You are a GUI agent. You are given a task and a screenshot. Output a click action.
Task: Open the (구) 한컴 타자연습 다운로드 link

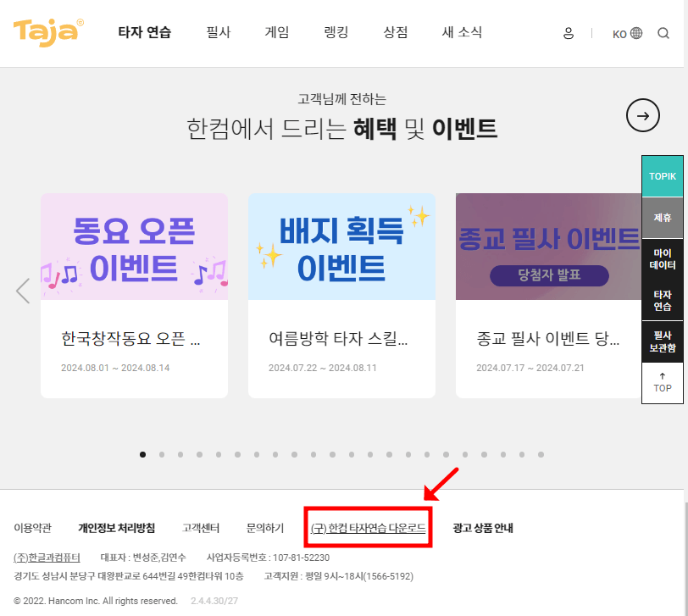pyautogui.click(x=368, y=526)
